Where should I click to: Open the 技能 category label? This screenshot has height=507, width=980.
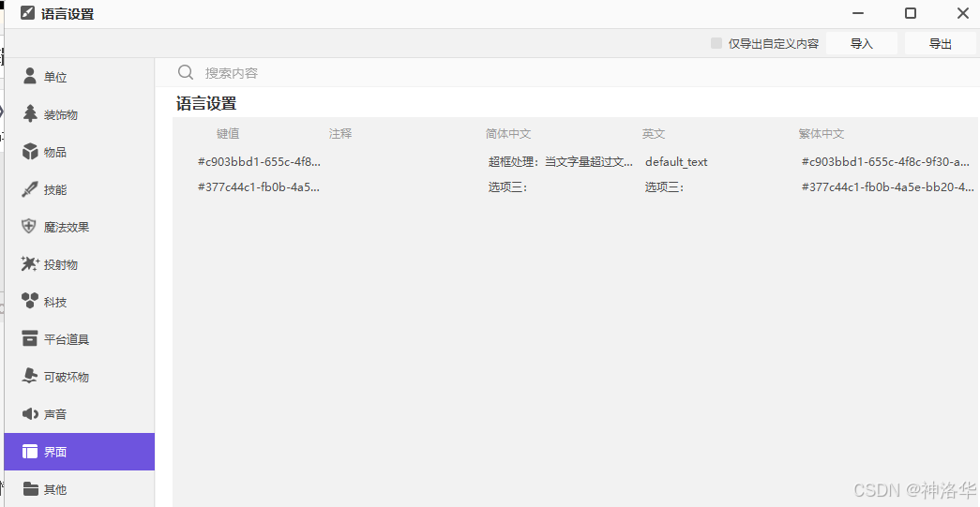click(55, 190)
